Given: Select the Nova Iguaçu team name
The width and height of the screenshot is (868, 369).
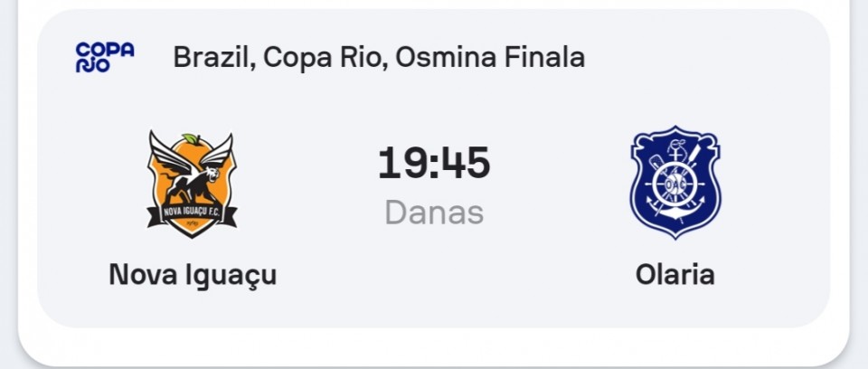Looking at the screenshot, I should pyautogui.click(x=193, y=274).
